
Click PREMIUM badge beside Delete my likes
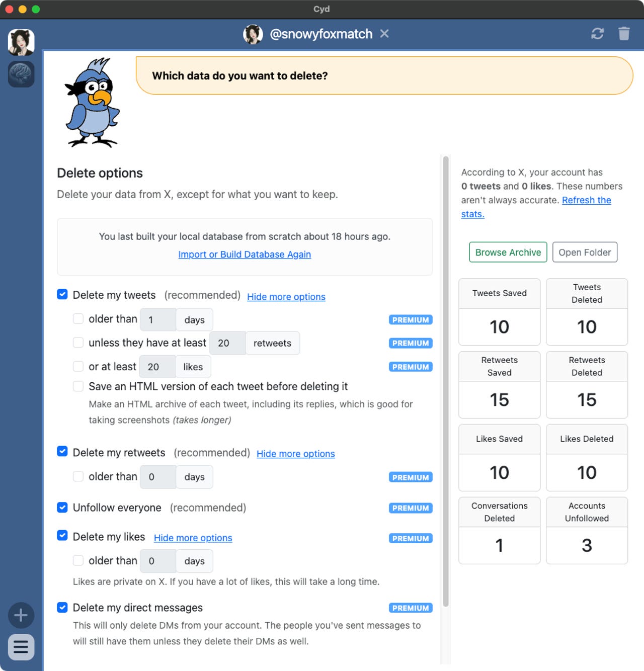[x=411, y=538]
